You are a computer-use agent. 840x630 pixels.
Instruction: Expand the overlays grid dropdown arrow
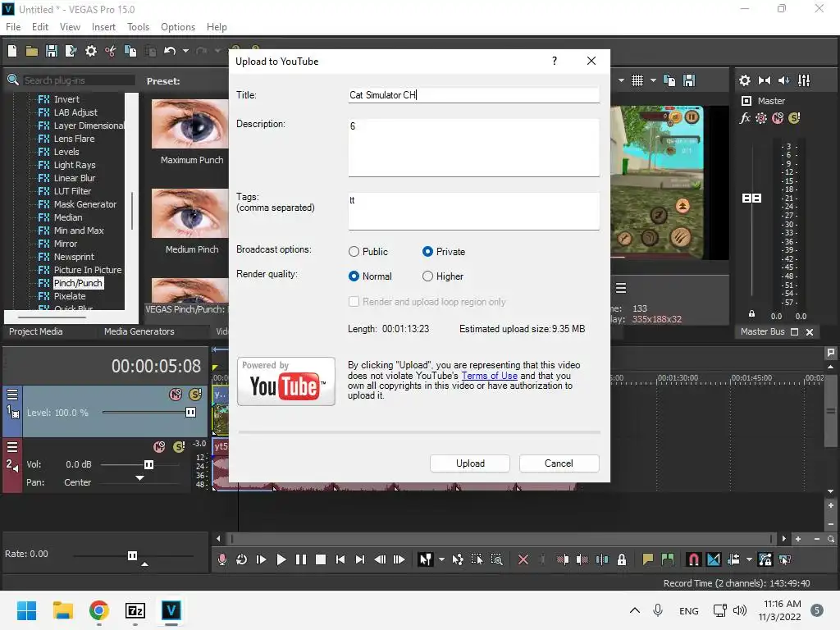coord(653,80)
